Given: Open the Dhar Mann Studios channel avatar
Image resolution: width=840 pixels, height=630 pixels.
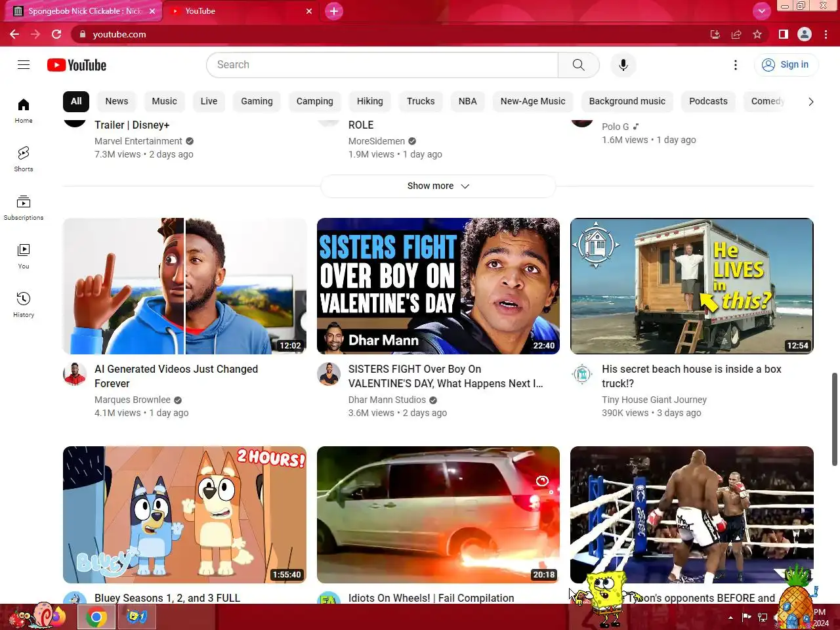Looking at the screenshot, I should pos(329,374).
